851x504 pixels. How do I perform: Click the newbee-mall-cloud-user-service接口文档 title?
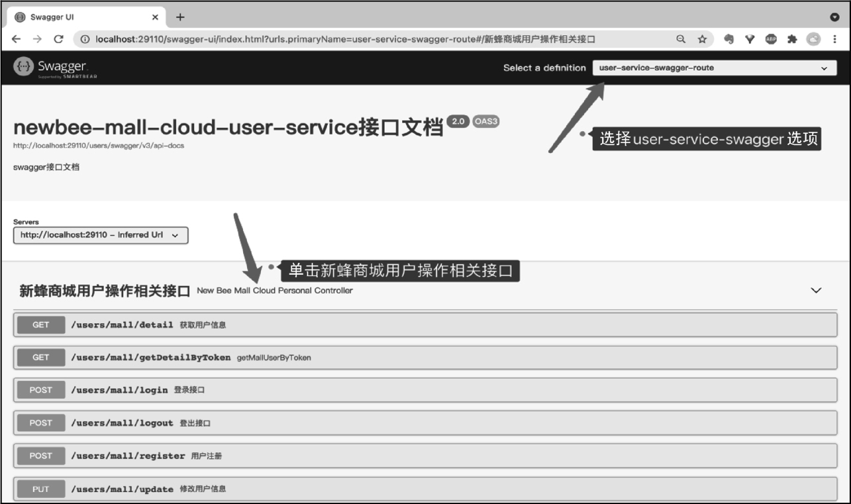[x=228, y=126]
